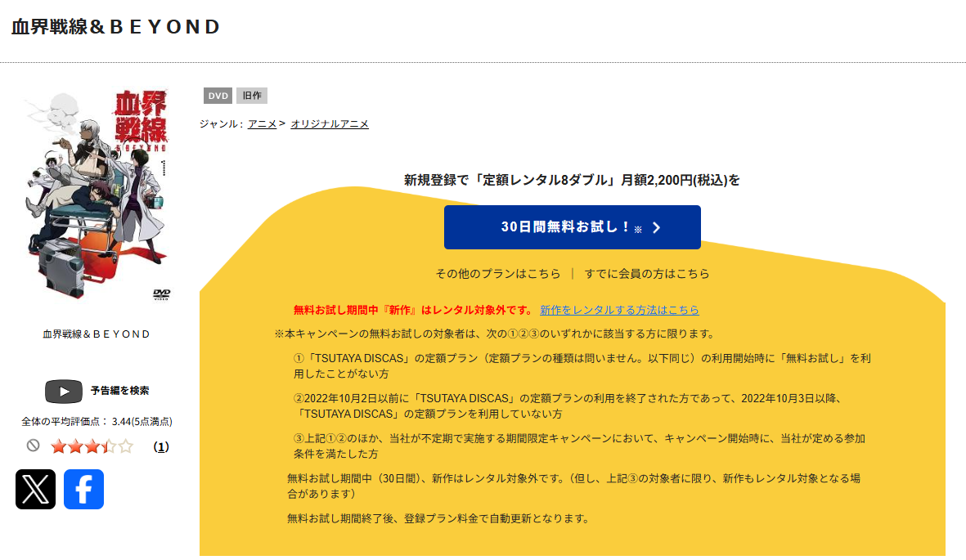Share on Facebook icon

pos(83,489)
